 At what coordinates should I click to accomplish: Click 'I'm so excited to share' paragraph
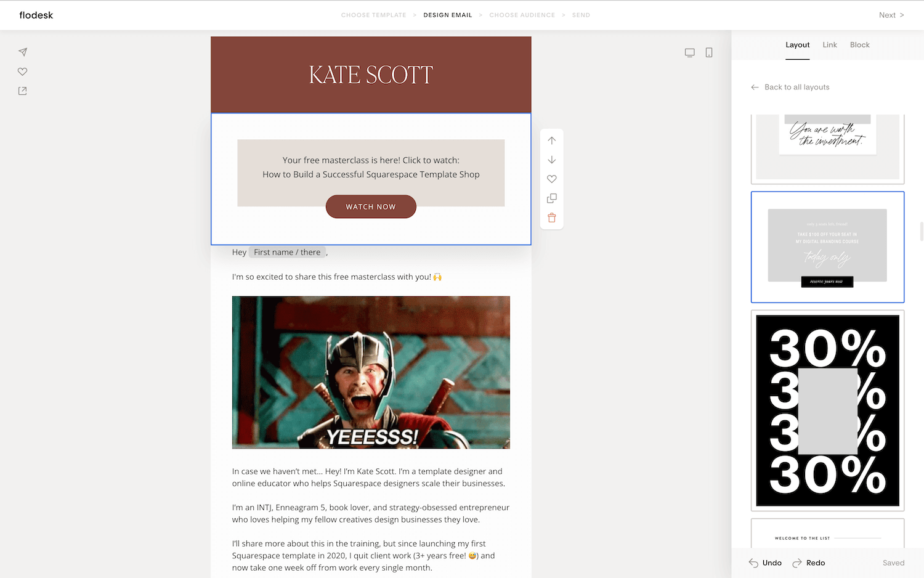pyautogui.click(x=337, y=277)
